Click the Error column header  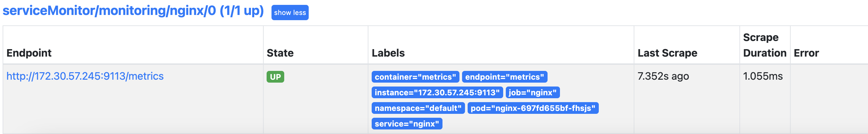pyautogui.click(x=806, y=53)
